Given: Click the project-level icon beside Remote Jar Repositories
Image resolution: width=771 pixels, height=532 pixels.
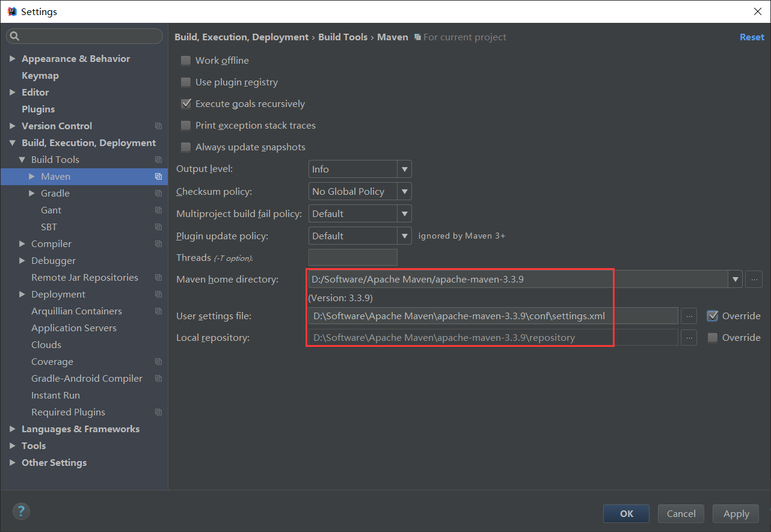Looking at the screenshot, I should 158,278.
